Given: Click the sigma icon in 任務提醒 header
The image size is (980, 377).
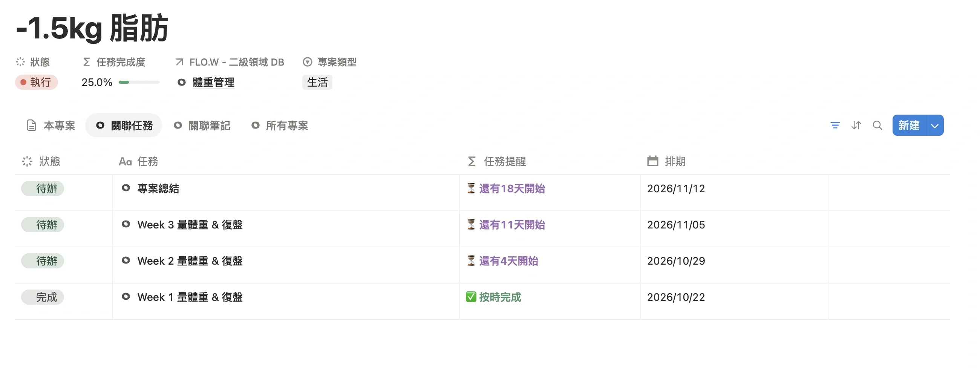Looking at the screenshot, I should pyautogui.click(x=472, y=161).
